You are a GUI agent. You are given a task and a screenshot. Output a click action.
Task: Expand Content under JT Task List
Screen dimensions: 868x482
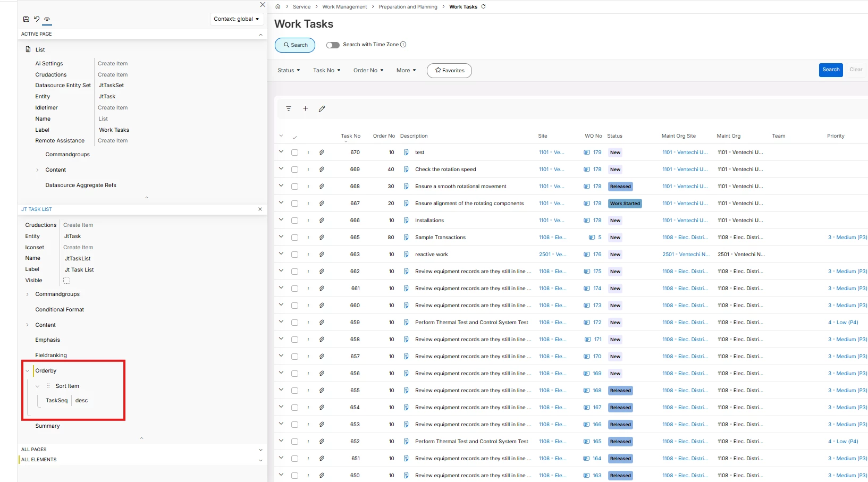click(28, 325)
